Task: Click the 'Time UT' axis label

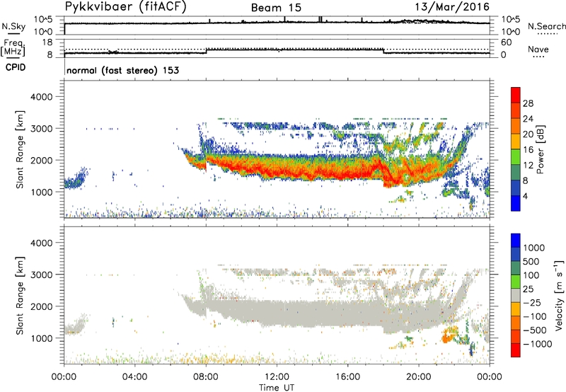Action: tap(277, 387)
